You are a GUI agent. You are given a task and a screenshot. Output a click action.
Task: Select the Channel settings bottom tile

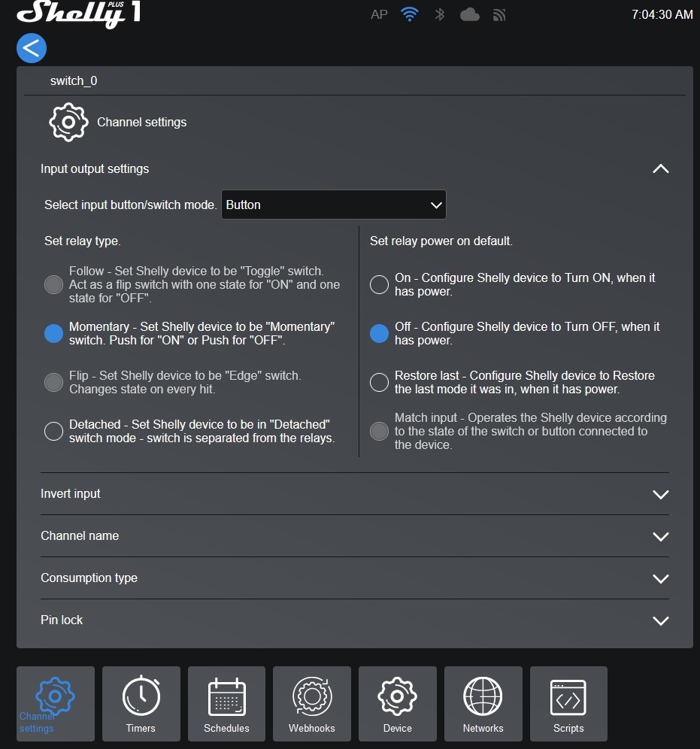(56, 704)
